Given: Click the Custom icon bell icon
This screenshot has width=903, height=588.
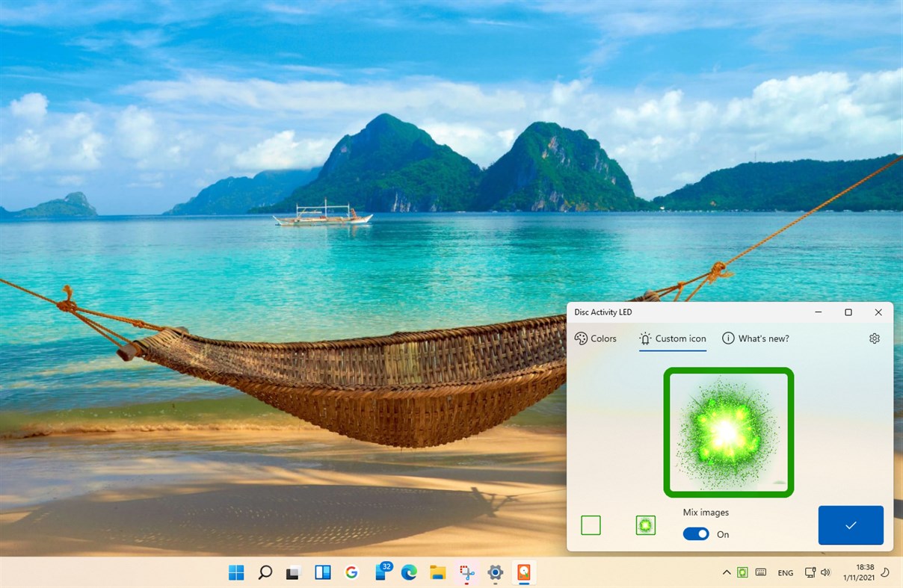Looking at the screenshot, I should 644,338.
